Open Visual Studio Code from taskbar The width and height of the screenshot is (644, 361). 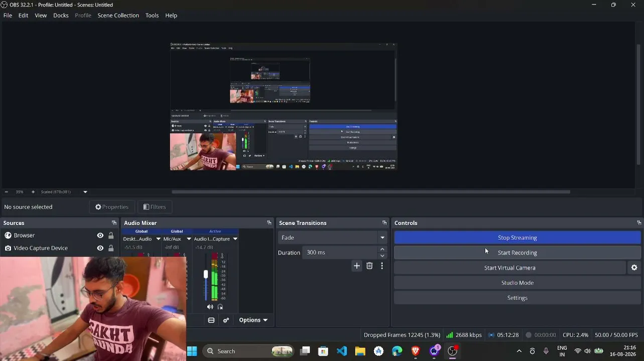(342, 351)
